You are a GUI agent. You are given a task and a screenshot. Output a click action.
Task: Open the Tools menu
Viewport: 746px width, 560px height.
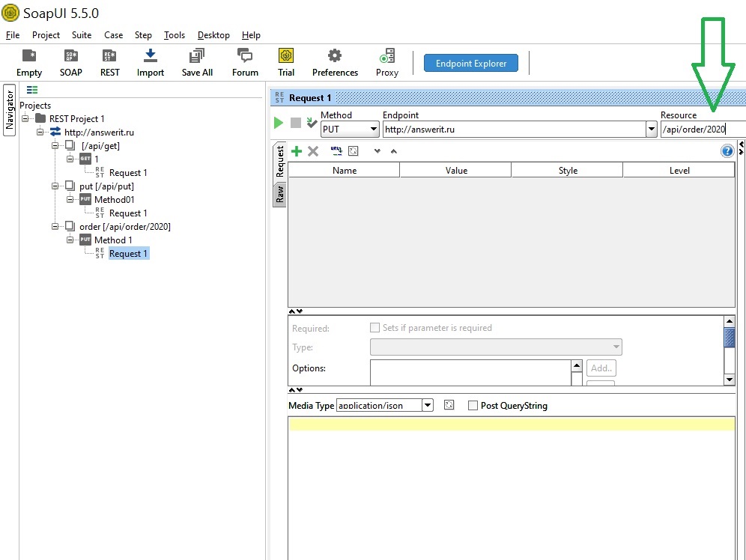tap(174, 35)
